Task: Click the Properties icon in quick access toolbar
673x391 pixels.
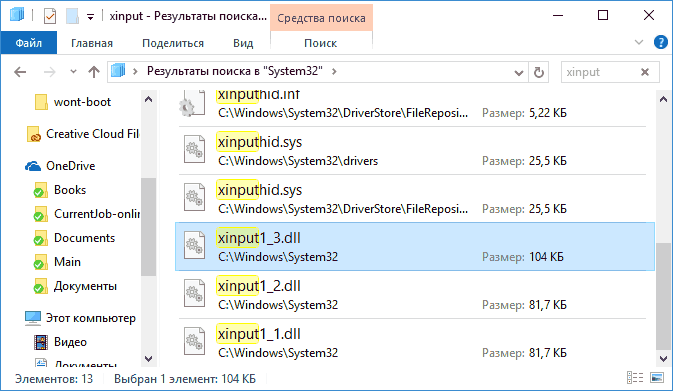Action: 50,16
